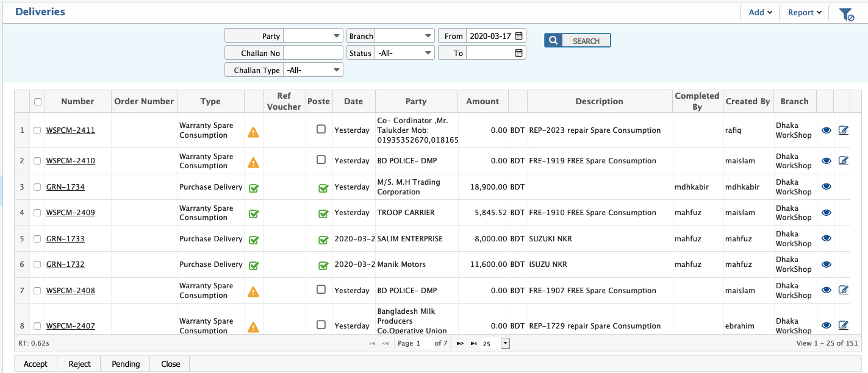The height and width of the screenshot is (373, 868).
Task: View GRN-1734 with the eye icon
Action: click(826, 187)
